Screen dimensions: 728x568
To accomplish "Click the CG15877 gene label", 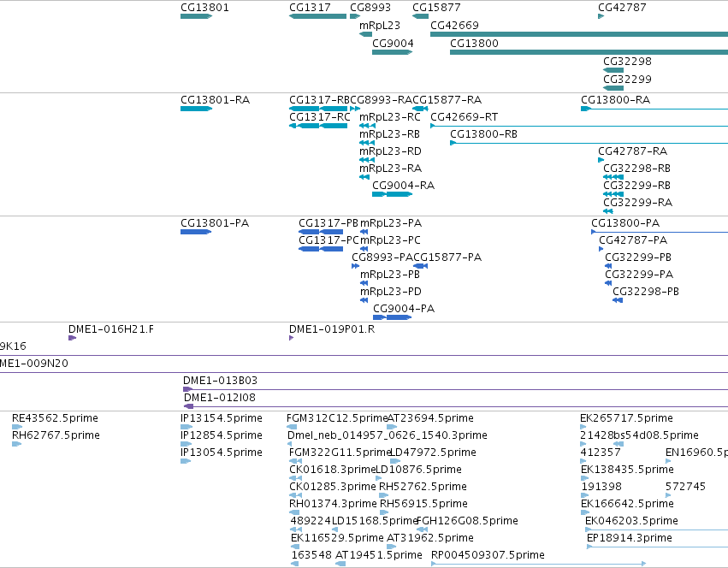I will [436, 8].
